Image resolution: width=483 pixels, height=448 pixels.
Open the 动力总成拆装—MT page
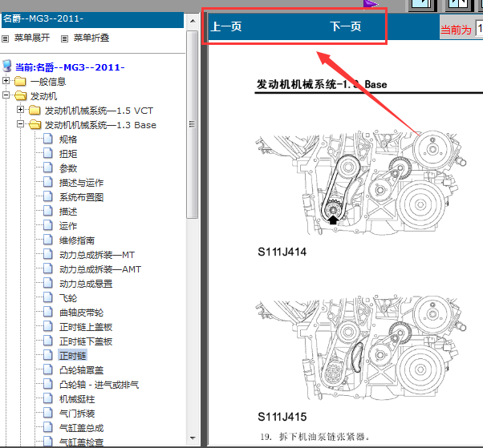[x=97, y=255]
